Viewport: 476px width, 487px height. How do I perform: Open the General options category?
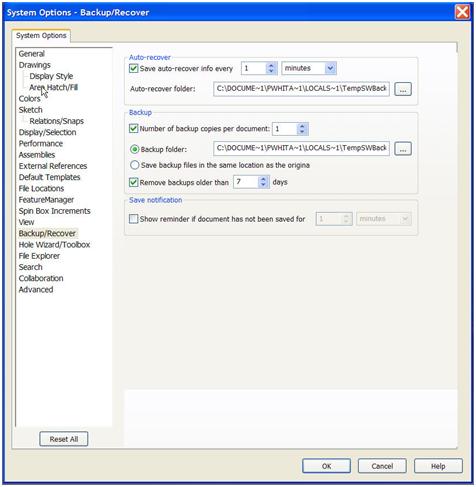tap(31, 54)
